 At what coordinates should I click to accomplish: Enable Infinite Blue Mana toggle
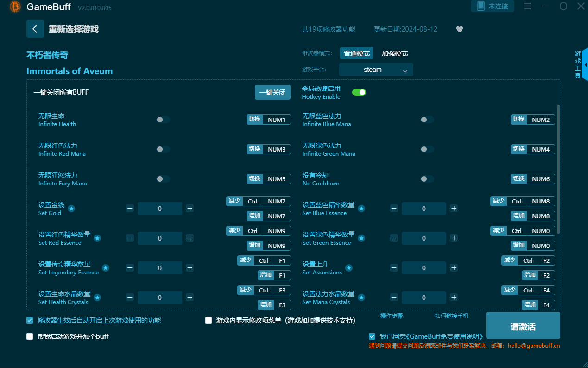427,120
